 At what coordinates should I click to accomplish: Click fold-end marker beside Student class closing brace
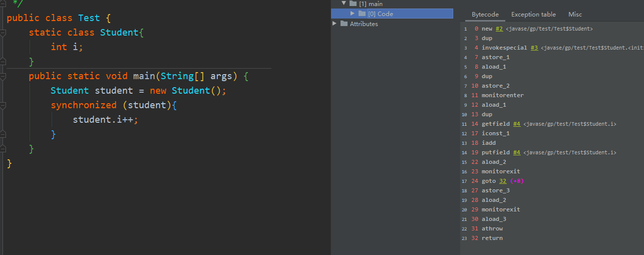[x=3, y=61]
